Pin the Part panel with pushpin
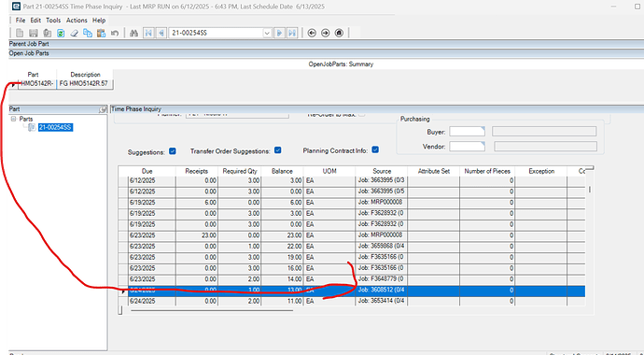The height and width of the screenshot is (355, 644). [103, 109]
